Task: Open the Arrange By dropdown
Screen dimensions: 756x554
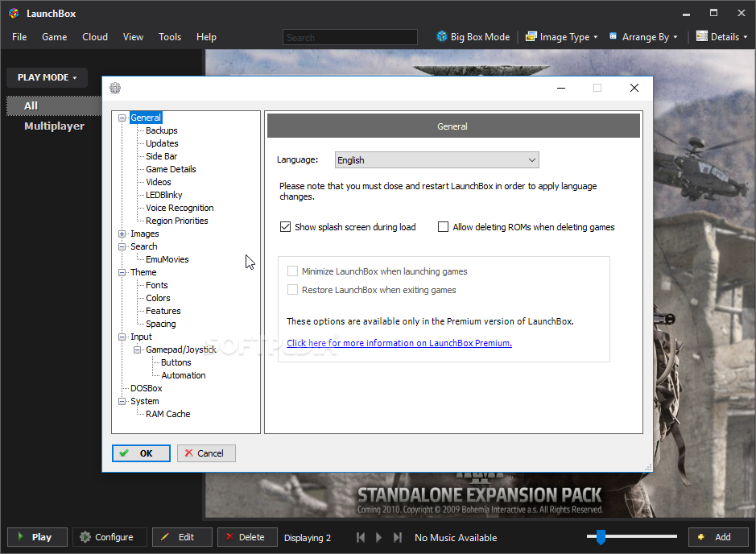Action: [643, 37]
